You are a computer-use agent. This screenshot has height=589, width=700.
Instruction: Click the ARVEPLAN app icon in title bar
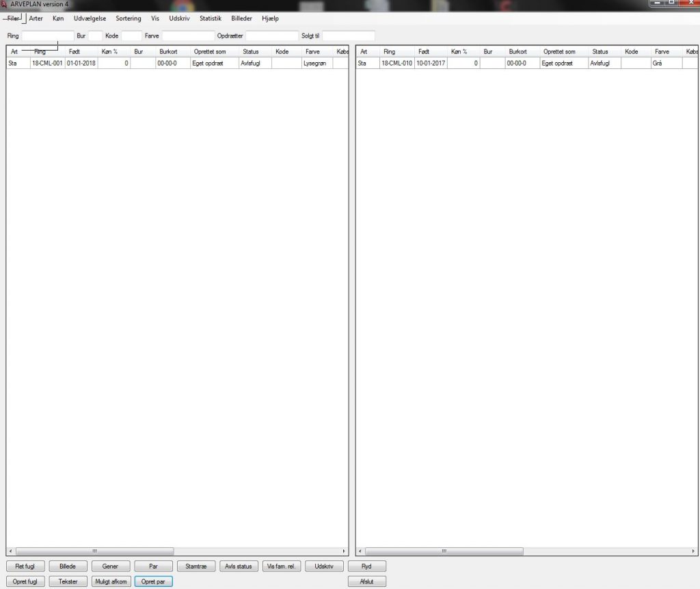[x=4, y=4]
